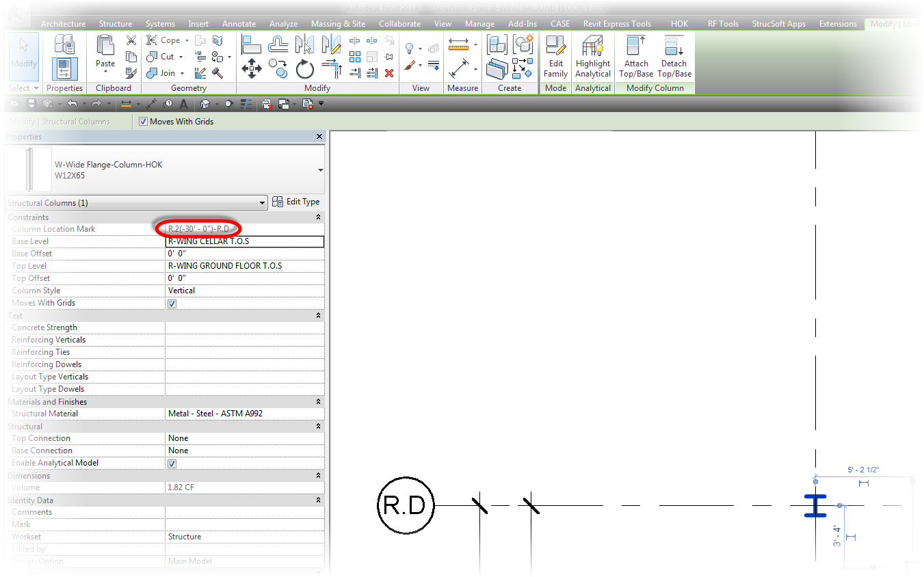Viewport: 924px width, 577px height.
Task: Close the Properties palette
Action: 319,137
